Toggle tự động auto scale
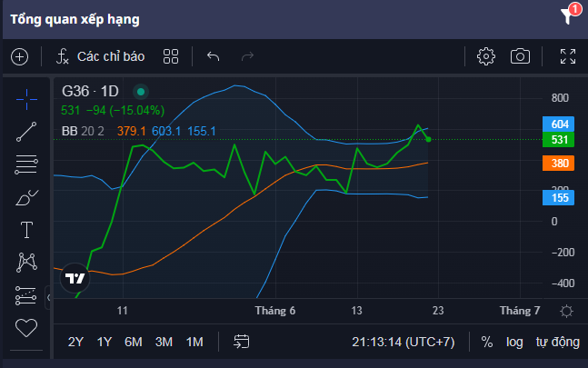This screenshot has height=368, width=588. point(558,342)
